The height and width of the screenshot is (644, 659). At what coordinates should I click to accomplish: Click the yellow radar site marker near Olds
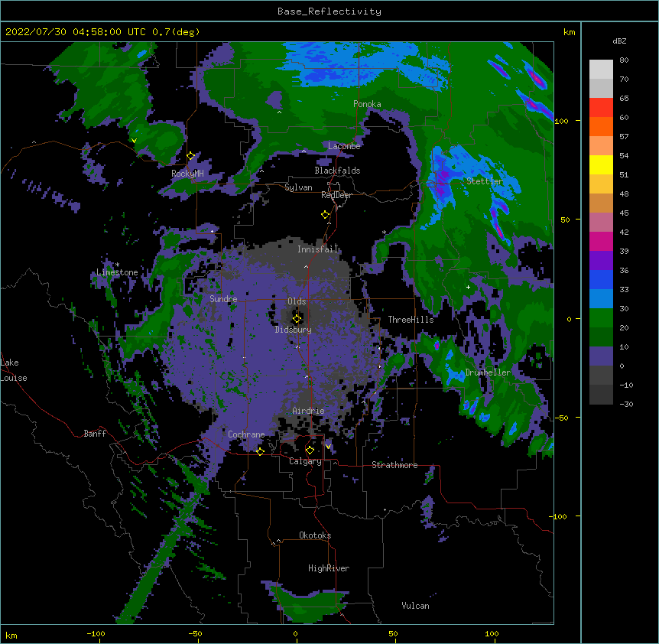coord(297,319)
